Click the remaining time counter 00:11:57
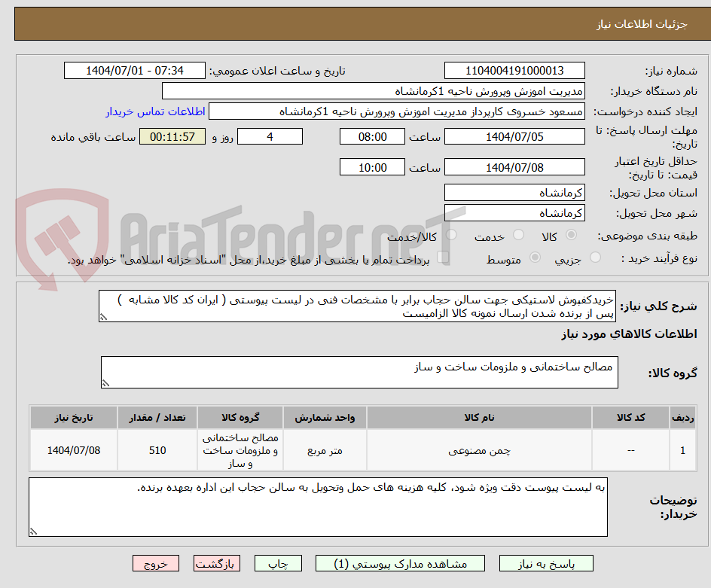The height and width of the screenshot is (588, 711). click(x=172, y=136)
